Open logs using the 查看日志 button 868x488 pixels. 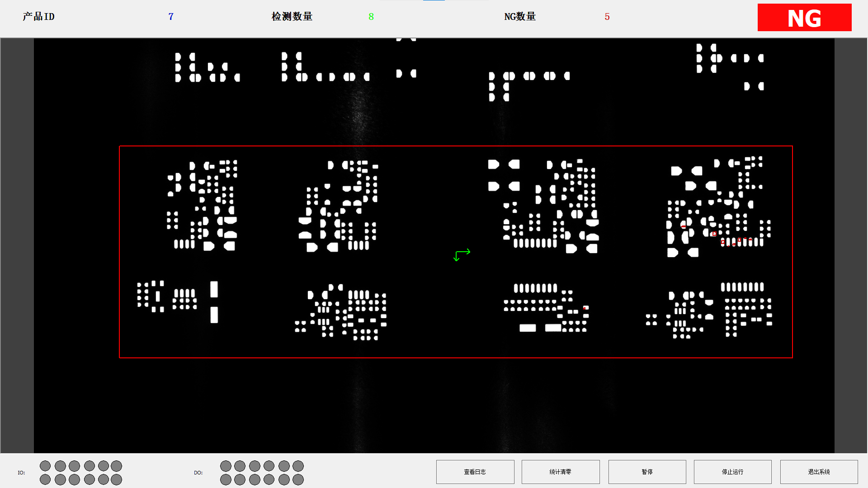[x=475, y=471]
